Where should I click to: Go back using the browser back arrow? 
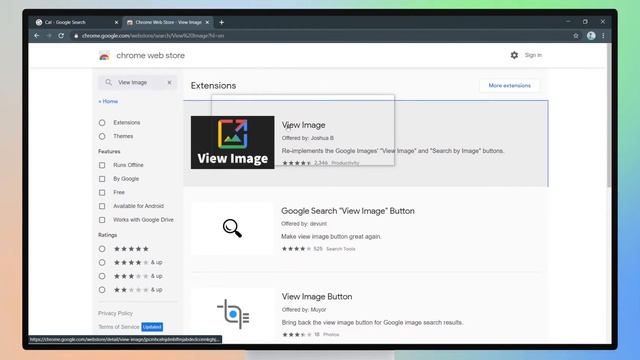tap(37, 36)
